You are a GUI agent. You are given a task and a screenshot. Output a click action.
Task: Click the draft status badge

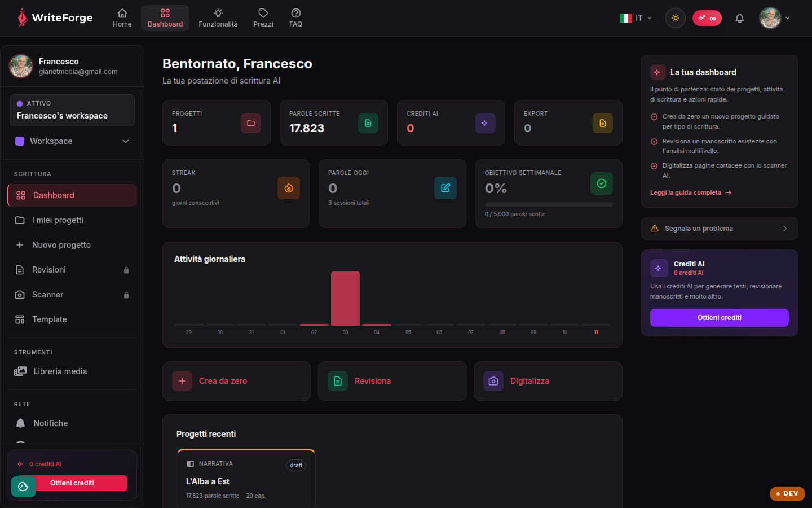click(x=296, y=465)
